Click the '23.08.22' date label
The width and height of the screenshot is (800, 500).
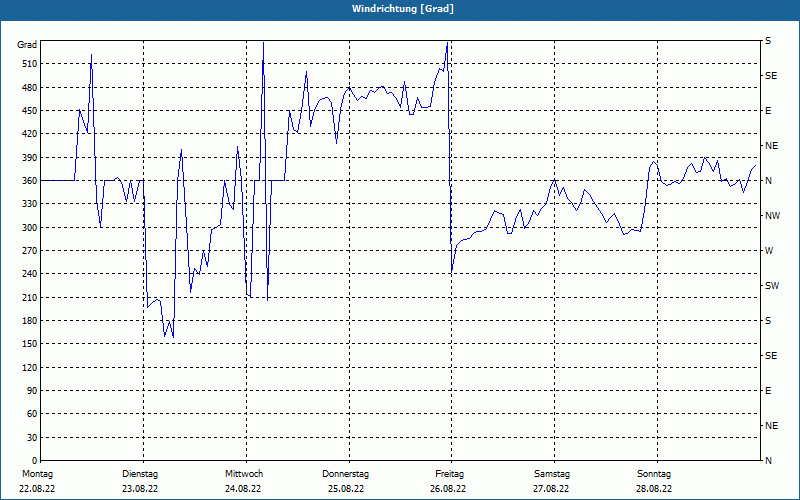coord(140,489)
